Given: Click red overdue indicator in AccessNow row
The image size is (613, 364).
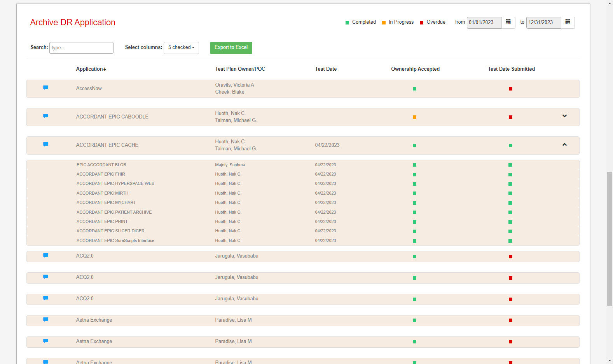Looking at the screenshot, I should 510,89.
